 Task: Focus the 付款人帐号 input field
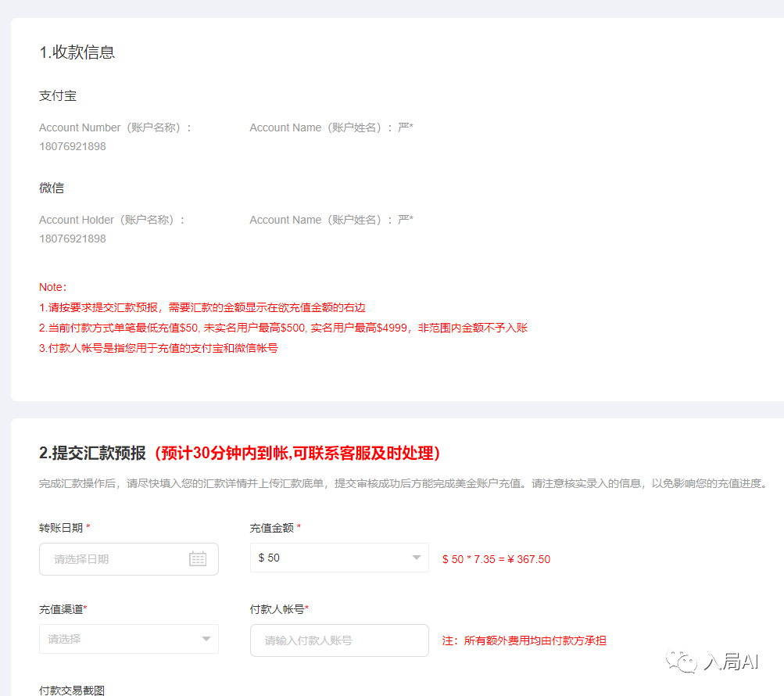pos(339,640)
